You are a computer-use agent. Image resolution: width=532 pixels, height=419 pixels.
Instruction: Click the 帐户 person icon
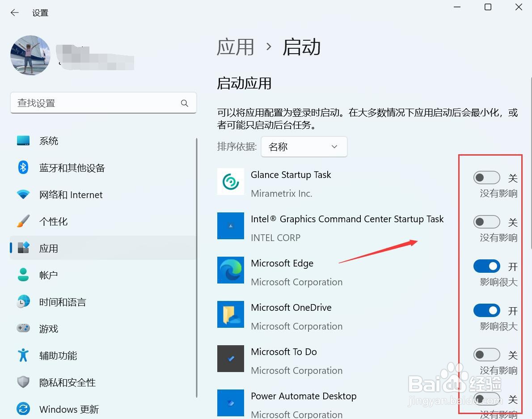pos(23,275)
